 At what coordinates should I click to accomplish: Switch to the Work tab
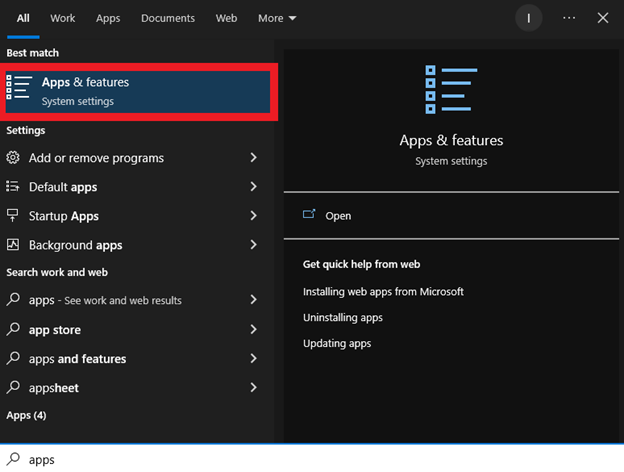62,18
